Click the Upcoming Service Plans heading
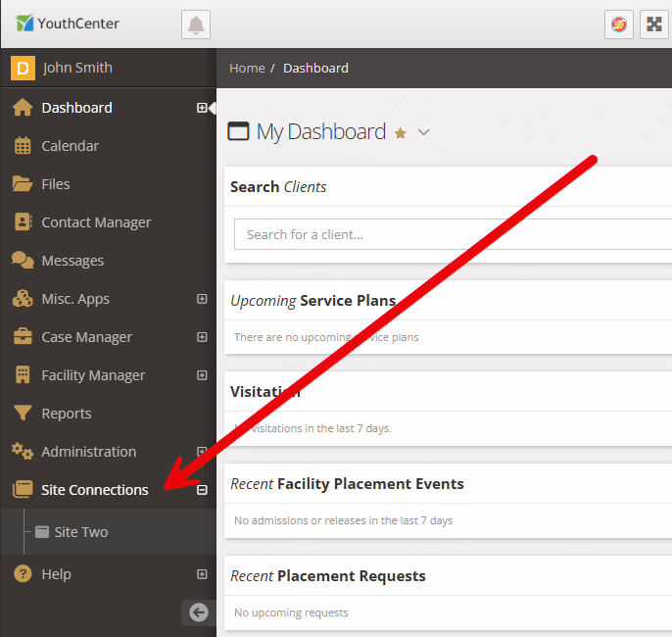Image resolution: width=672 pixels, height=637 pixels. (x=312, y=301)
